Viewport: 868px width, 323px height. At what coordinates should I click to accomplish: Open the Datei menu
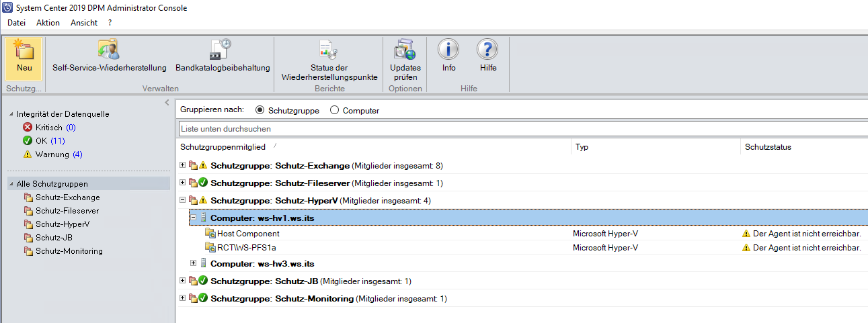16,23
